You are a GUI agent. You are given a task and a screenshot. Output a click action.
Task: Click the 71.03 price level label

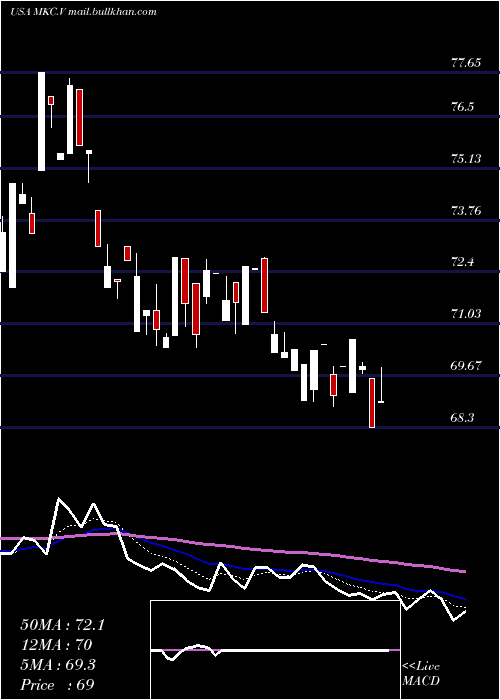click(x=466, y=314)
